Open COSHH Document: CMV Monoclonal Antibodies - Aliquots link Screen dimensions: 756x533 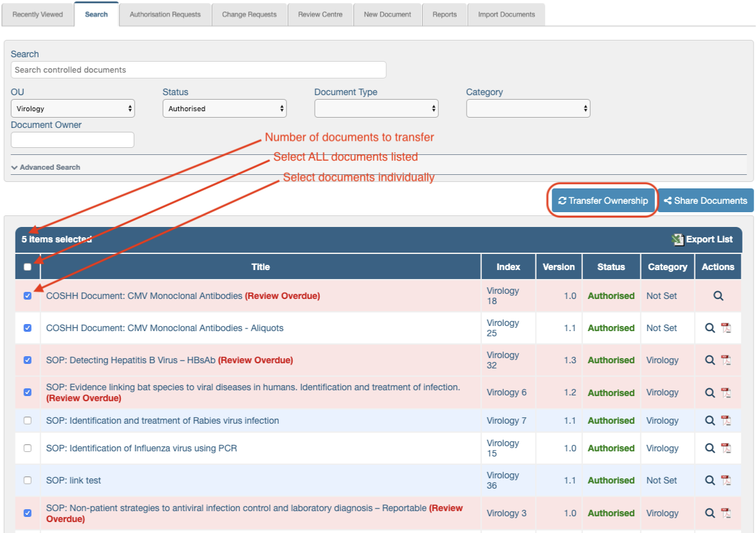click(165, 328)
